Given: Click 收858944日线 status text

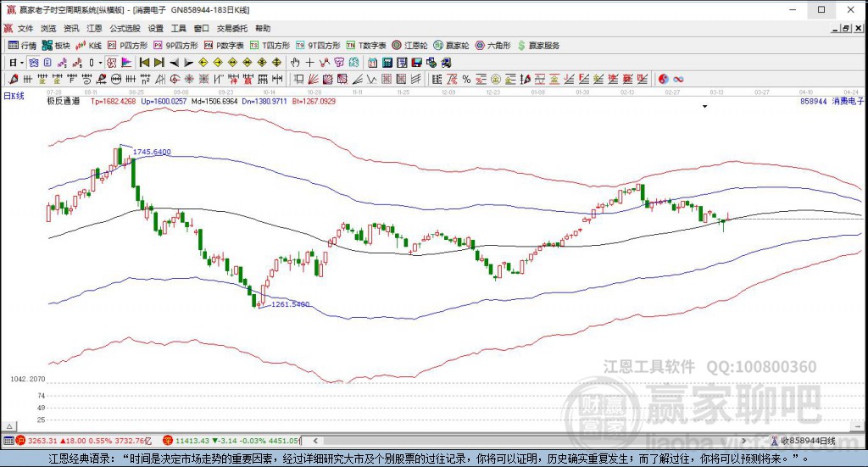Looking at the screenshot, I should tap(808, 441).
